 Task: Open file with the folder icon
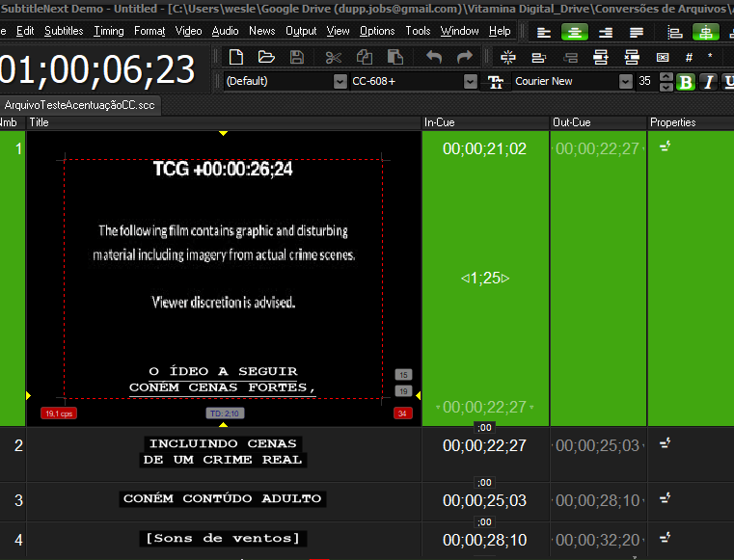click(x=266, y=57)
